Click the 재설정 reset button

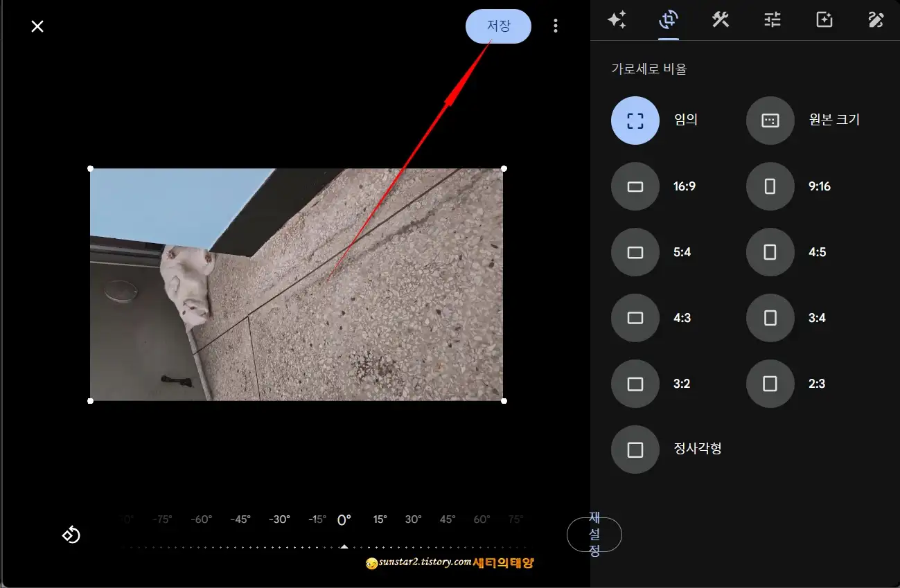coord(594,535)
